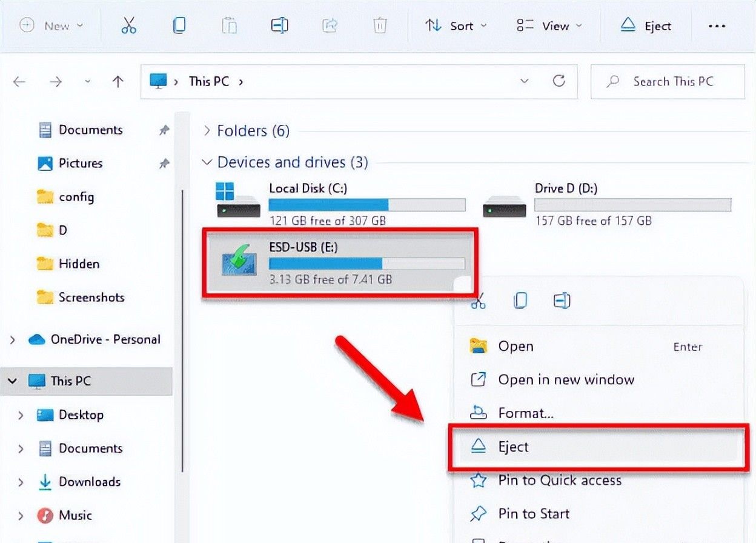Expand the Music tree node
The image size is (756, 543).
(x=21, y=516)
